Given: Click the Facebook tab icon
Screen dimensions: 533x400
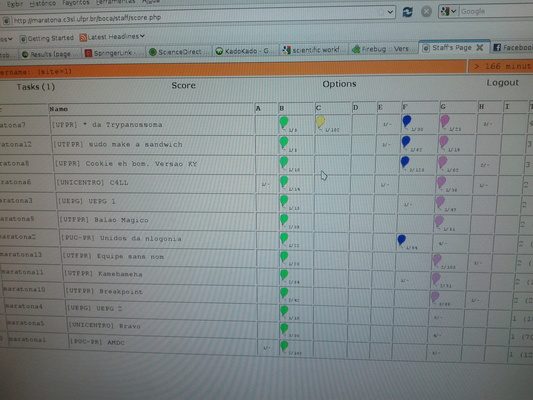Looking at the screenshot, I should click(x=497, y=48).
